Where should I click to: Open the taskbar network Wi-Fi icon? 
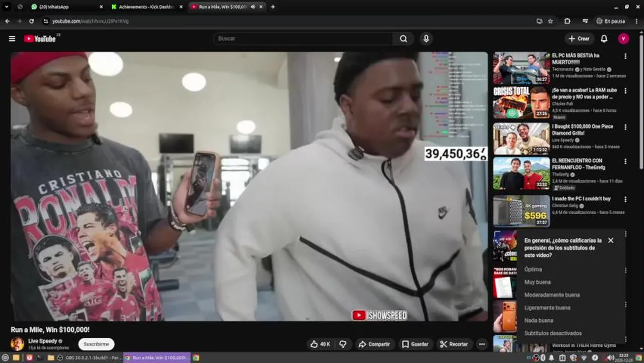click(584, 357)
